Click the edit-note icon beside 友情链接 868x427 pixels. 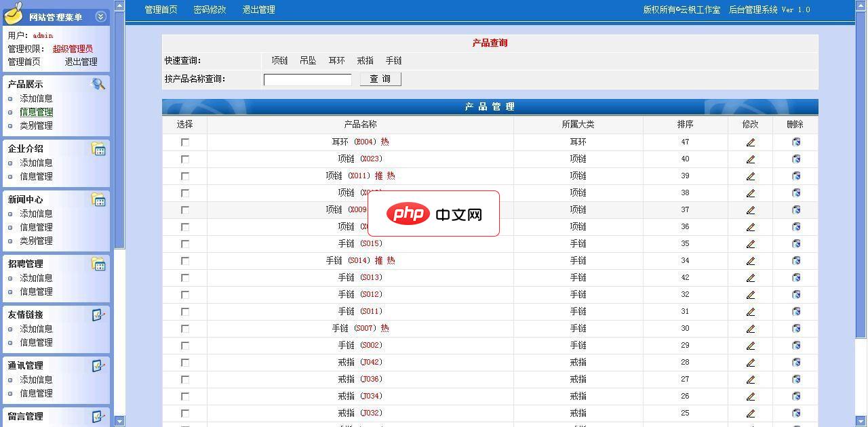point(98,313)
